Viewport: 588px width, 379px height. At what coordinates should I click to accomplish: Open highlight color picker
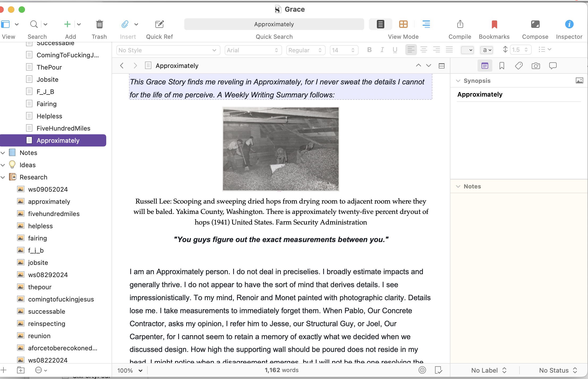pos(487,50)
